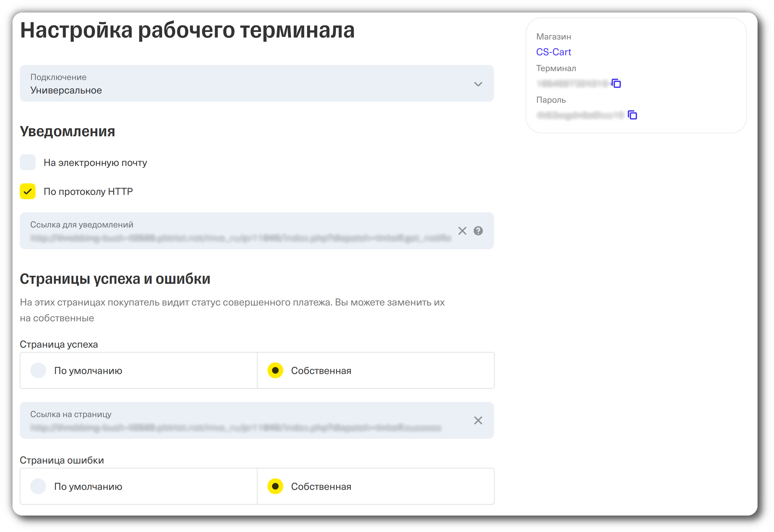Select Собственная for Страница успеха
774x532 pixels.
click(275, 370)
